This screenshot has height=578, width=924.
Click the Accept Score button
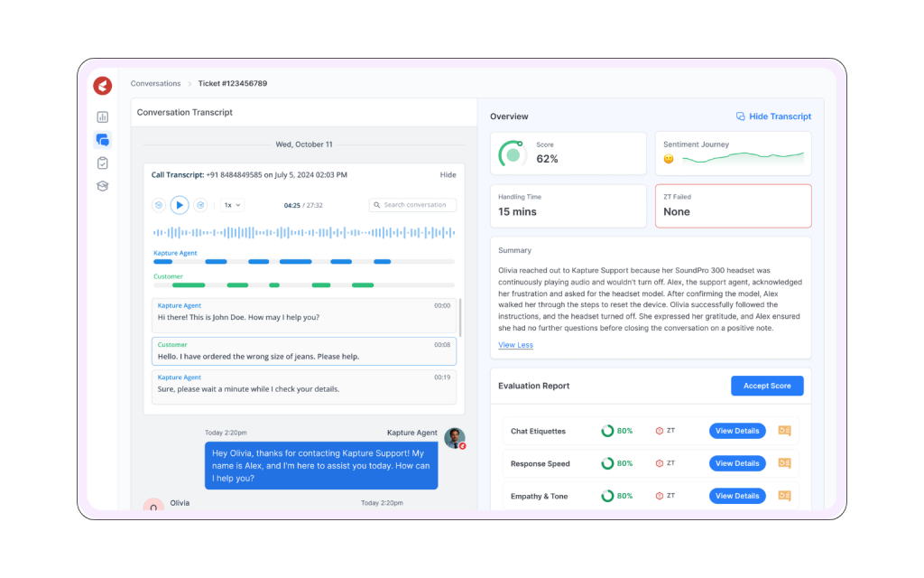point(767,386)
